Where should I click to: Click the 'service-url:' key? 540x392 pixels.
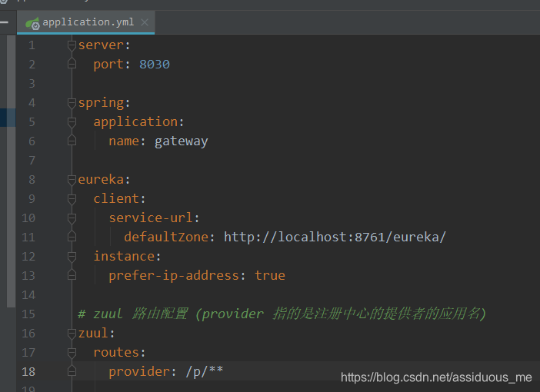(x=154, y=218)
